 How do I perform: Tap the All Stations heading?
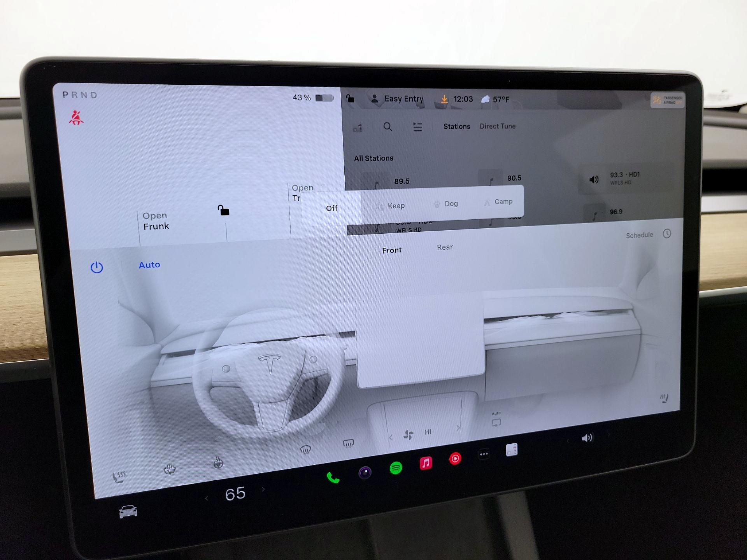(373, 158)
